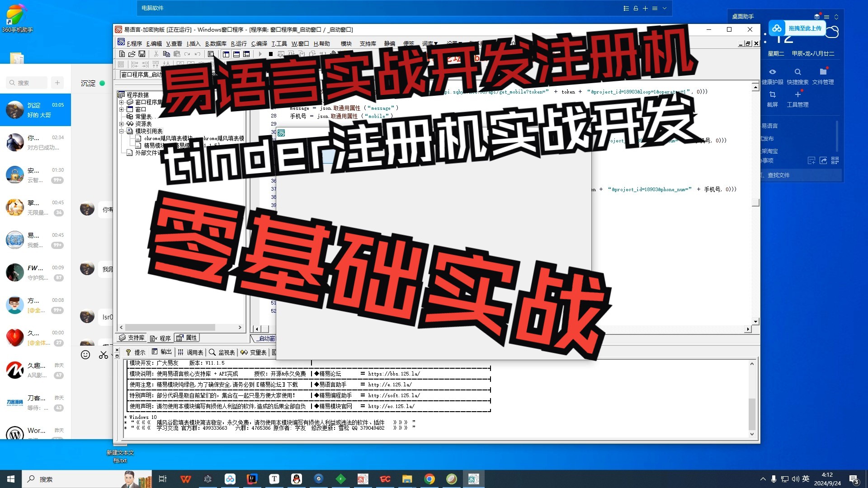
Task: Expand the 窗口程序集 tree node
Action: click(121, 102)
